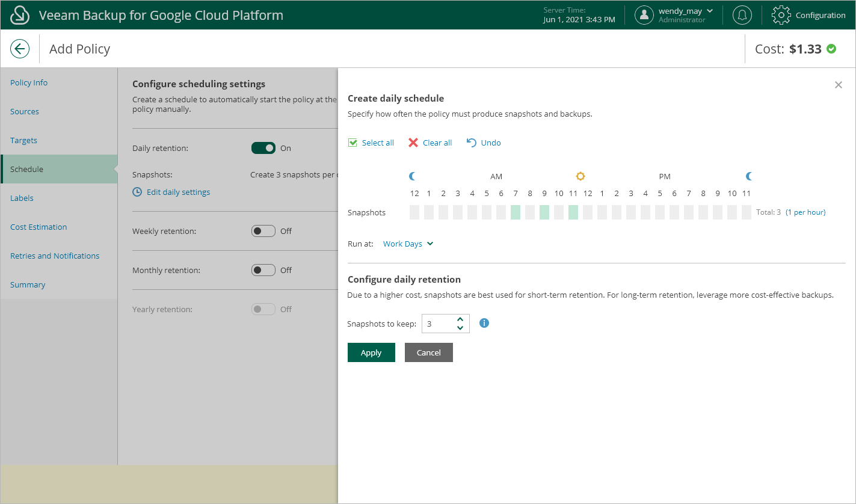Open the Cost Estimation step
The width and height of the screenshot is (856, 504).
(59, 227)
